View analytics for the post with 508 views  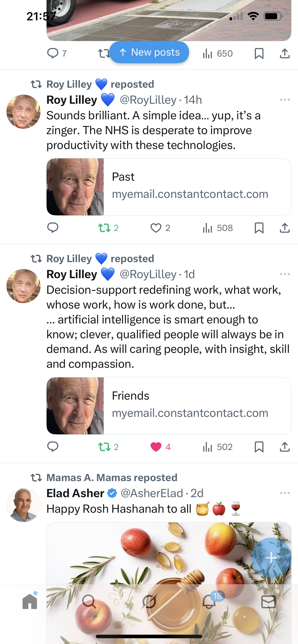tap(217, 228)
